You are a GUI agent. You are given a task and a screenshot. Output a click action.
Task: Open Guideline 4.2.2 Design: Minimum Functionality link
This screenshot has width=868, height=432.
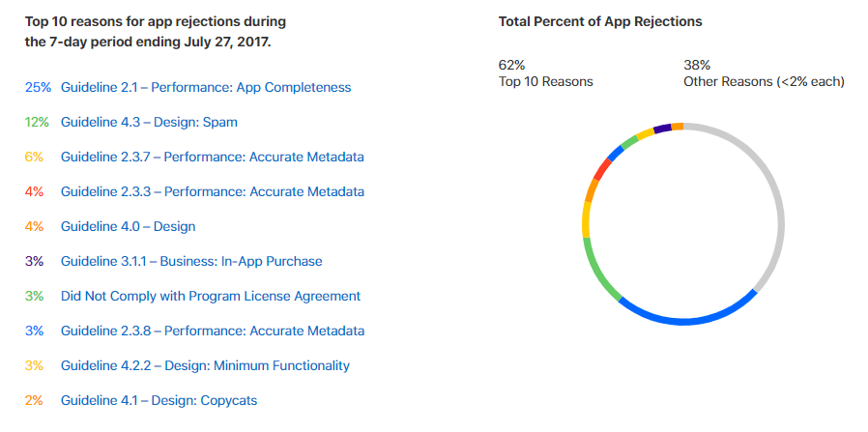point(205,365)
